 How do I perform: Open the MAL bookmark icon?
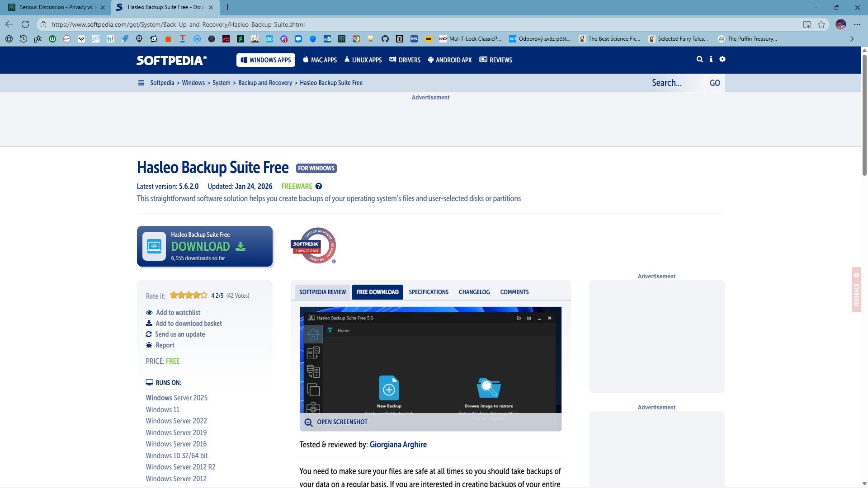tap(414, 39)
